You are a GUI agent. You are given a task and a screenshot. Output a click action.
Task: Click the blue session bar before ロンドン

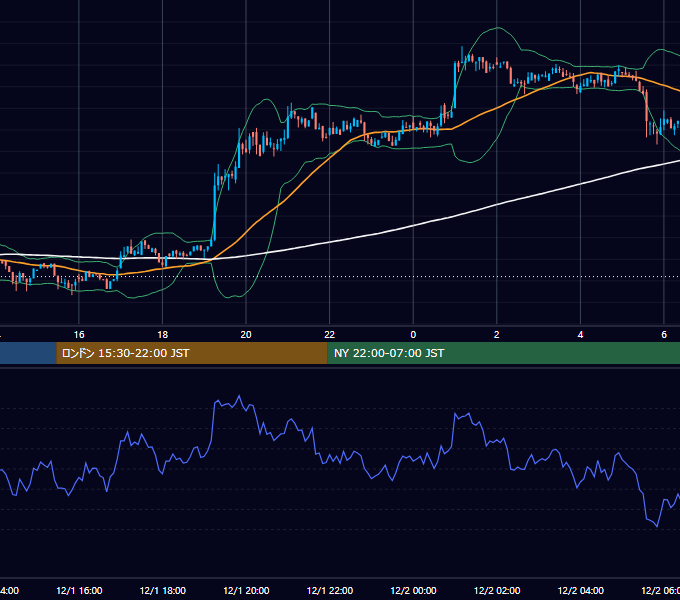point(28,353)
